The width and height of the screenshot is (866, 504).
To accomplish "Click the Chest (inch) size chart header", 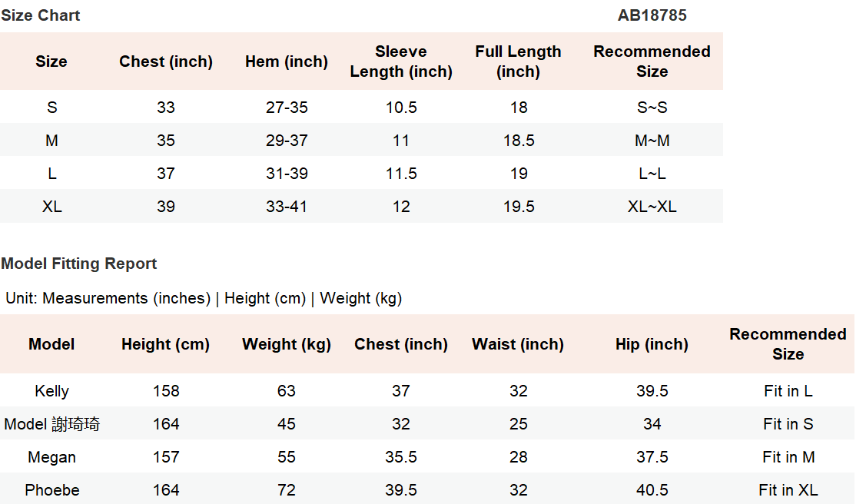I will point(166,61).
